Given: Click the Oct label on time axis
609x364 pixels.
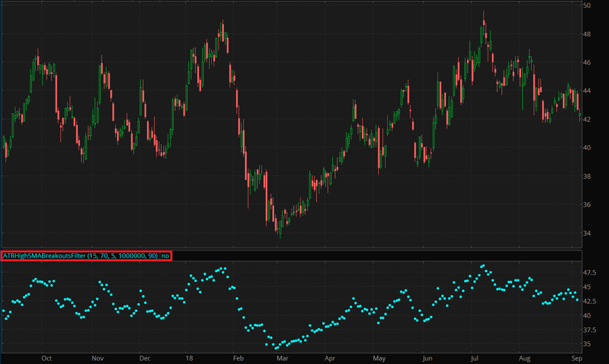Looking at the screenshot, I should (46, 357).
